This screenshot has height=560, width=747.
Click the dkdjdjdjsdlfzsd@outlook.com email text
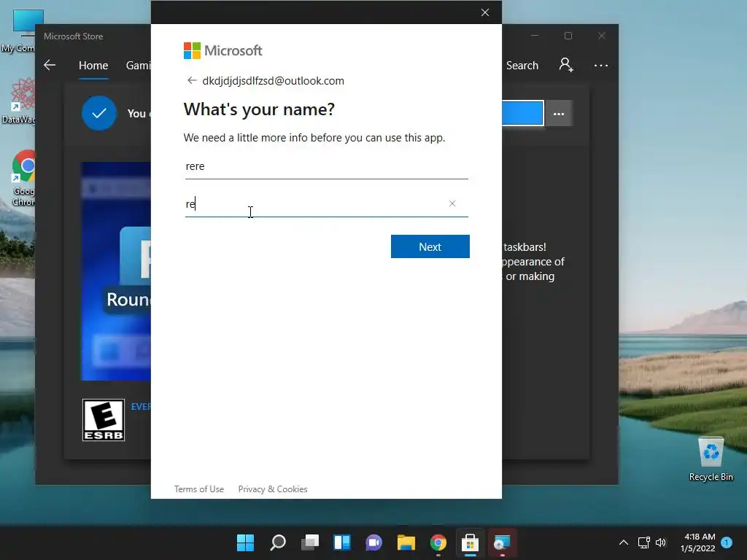point(273,80)
